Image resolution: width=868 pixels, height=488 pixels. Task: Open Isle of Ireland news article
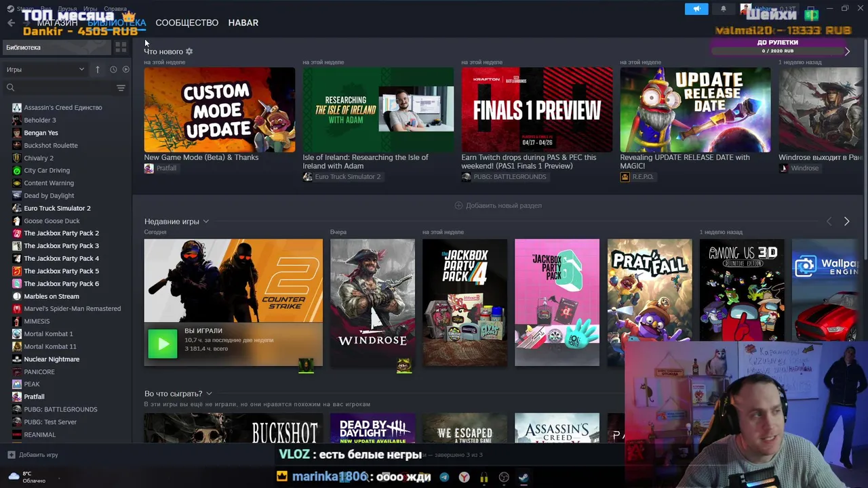[366, 161]
